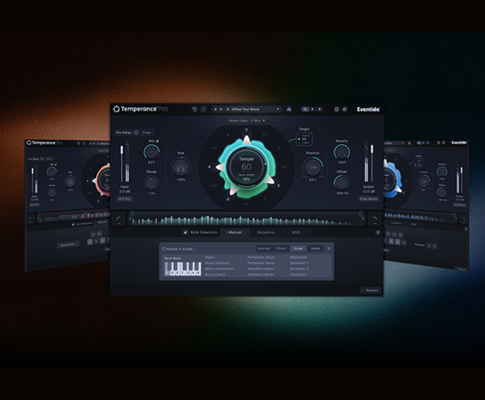Open the info icon in center header
485x400 pixels.
coord(337,109)
